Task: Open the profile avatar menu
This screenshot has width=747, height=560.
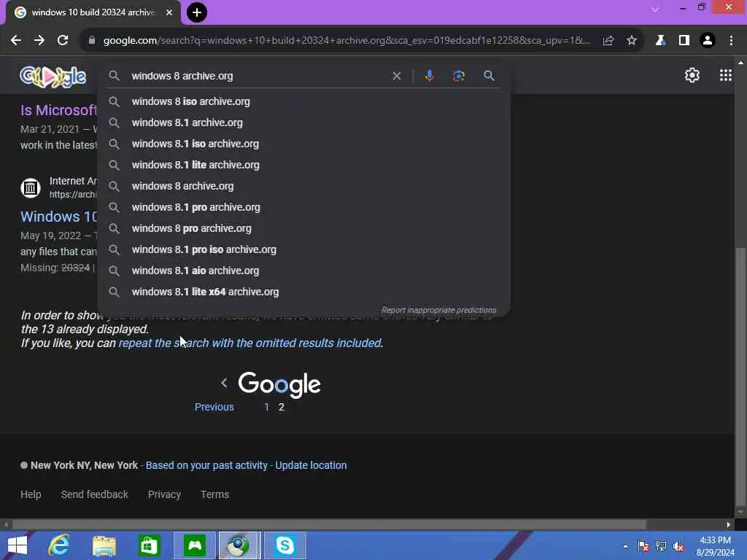Action: [708, 41]
